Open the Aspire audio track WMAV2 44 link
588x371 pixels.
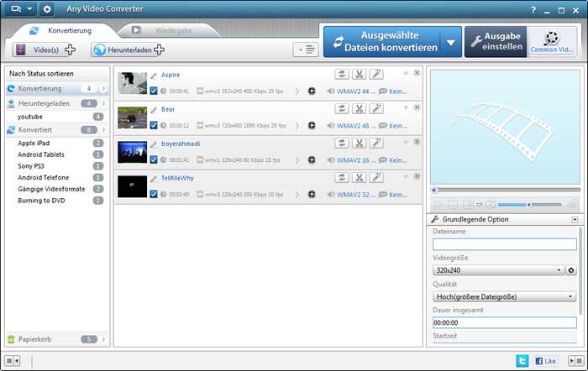pyautogui.click(x=356, y=91)
